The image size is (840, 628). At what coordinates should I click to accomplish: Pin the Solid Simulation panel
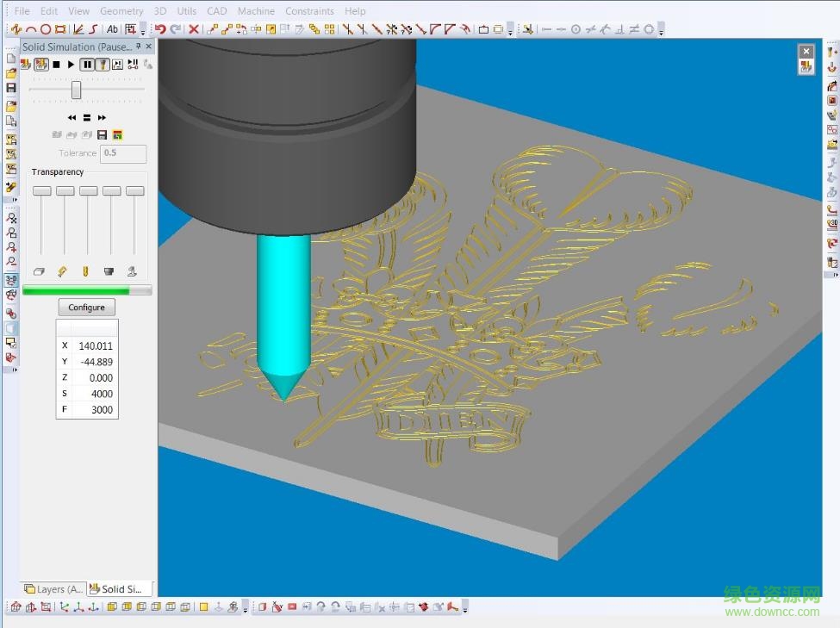coord(139,47)
